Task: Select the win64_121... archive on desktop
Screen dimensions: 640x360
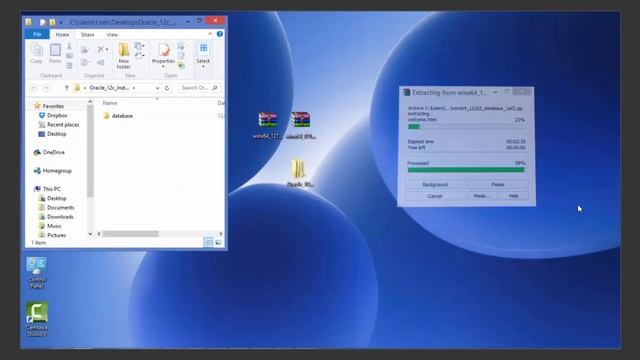Action: coord(267,125)
